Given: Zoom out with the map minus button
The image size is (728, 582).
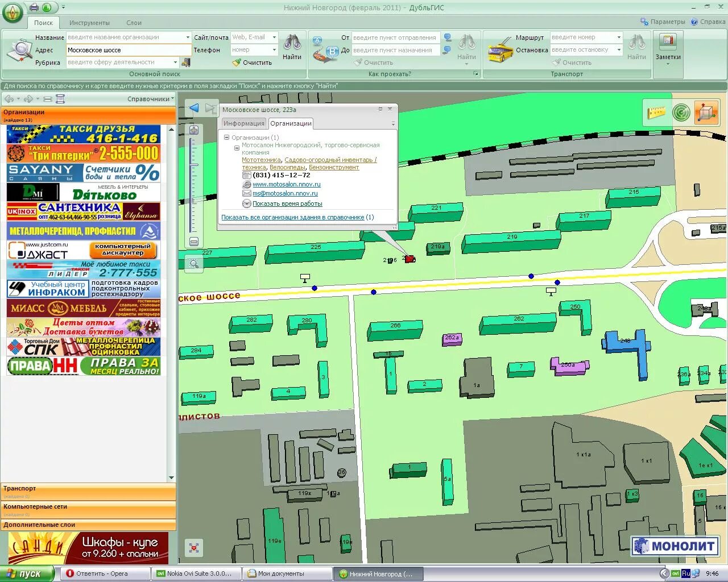Looking at the screenshot, I should pos(194,242).
